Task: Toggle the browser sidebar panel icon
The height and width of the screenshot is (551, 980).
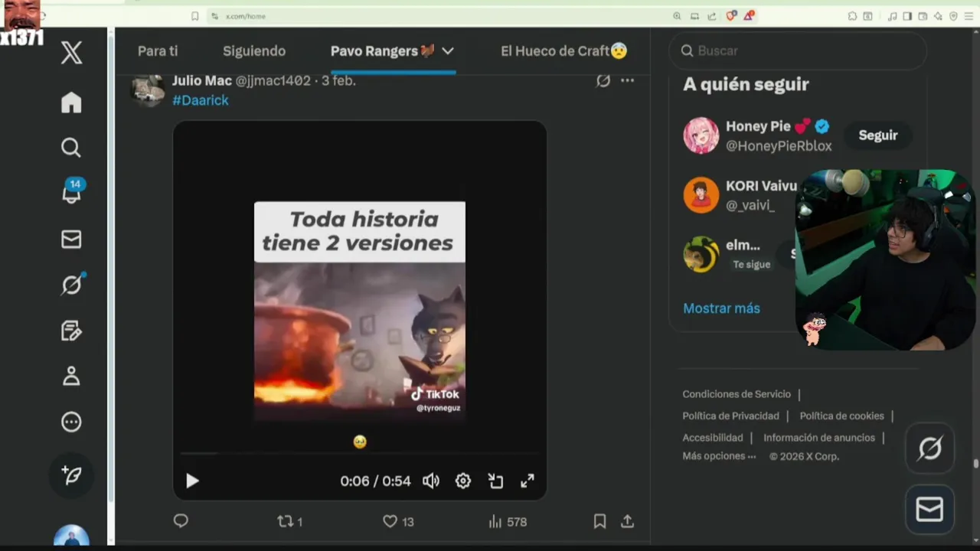Action: (907, 16)
